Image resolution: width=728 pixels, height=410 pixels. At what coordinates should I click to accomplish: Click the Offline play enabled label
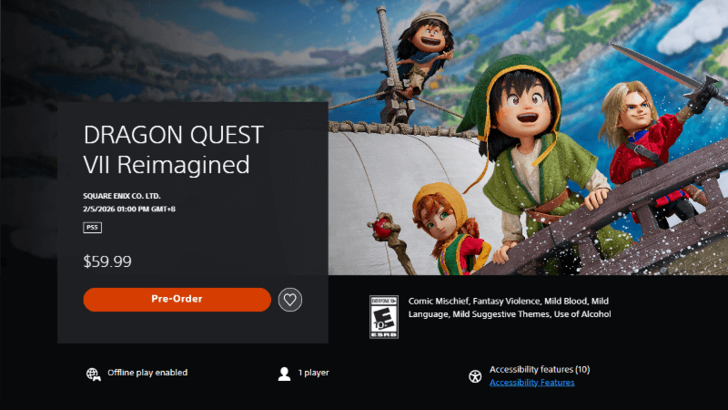point(148,372)
